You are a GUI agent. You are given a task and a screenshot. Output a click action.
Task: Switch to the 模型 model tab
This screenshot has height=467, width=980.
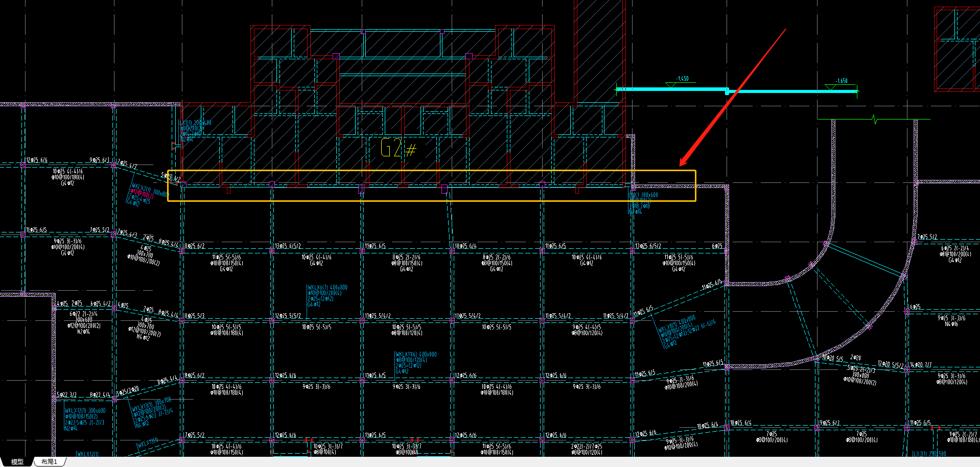coord(17,461)
